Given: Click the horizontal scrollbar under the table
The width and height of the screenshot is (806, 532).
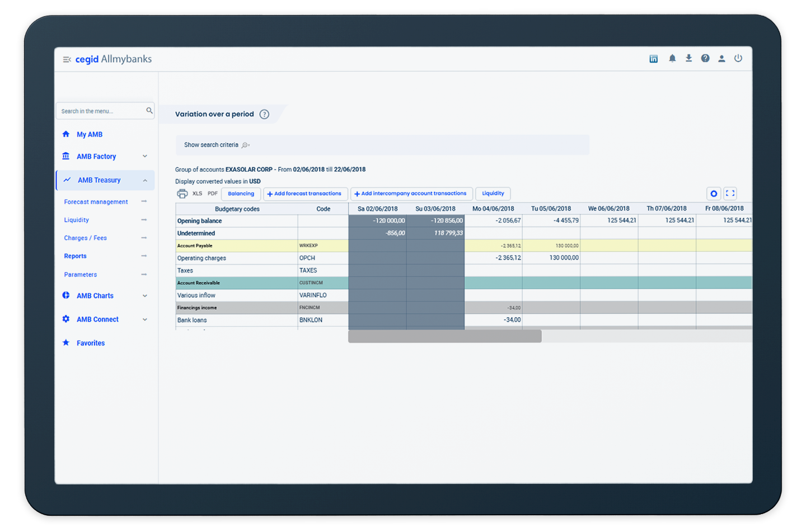Looking at the screenshot, I should 444,336.
